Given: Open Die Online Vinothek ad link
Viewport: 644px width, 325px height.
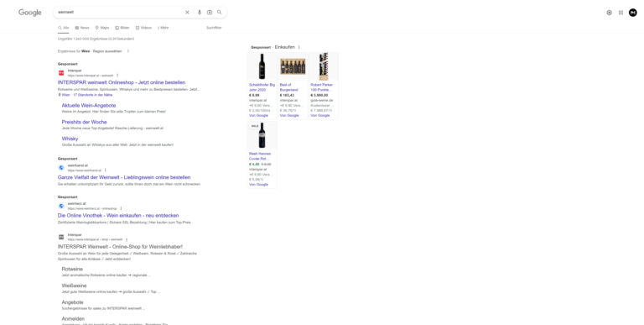Looking at the screenshot, I should click(118, 215).
